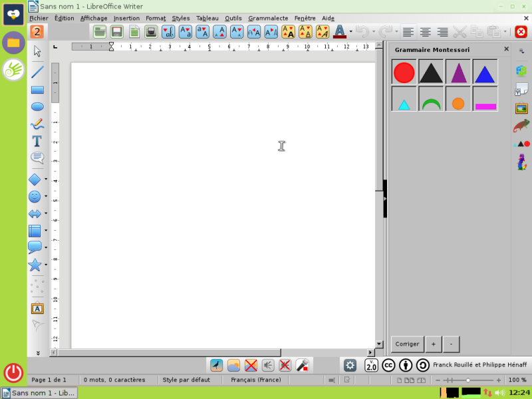Click the 'Aa' font case icon

click(186, 32)
